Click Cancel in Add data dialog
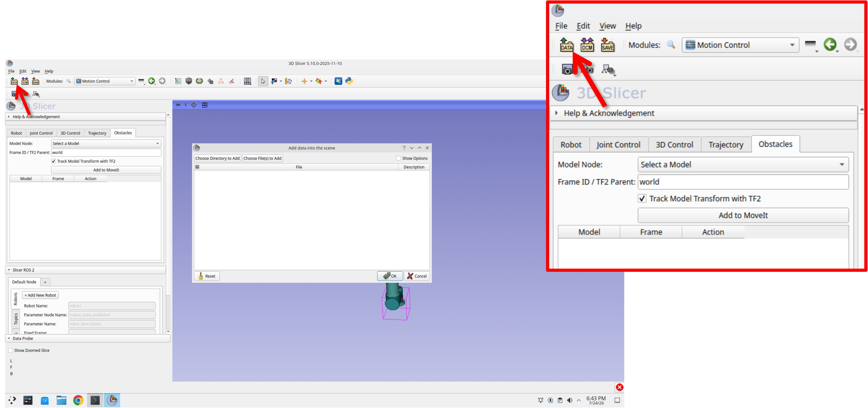The image size is (868, 408). tap(417, 276)
